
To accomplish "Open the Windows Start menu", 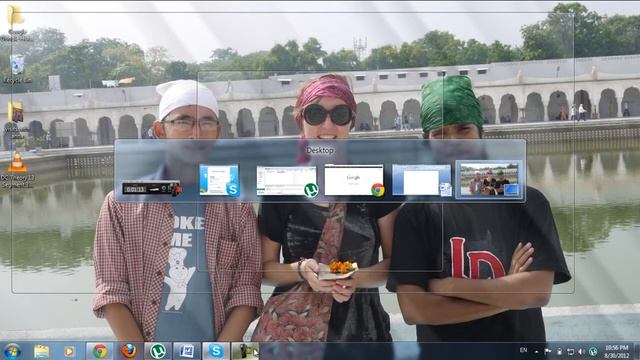I will click(12, 351).
